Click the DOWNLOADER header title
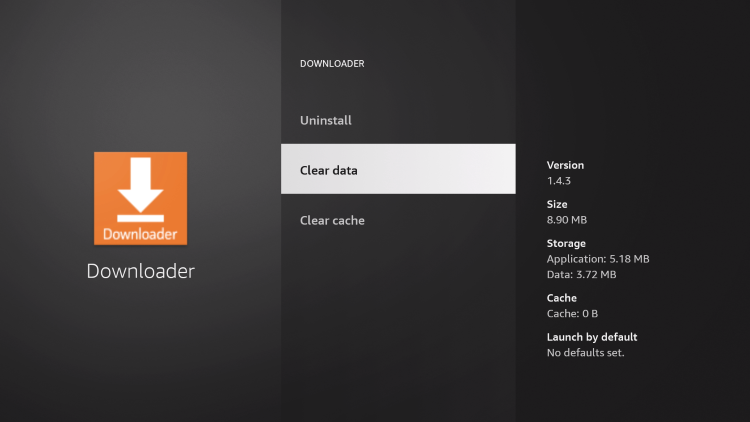 coord(332,64)
